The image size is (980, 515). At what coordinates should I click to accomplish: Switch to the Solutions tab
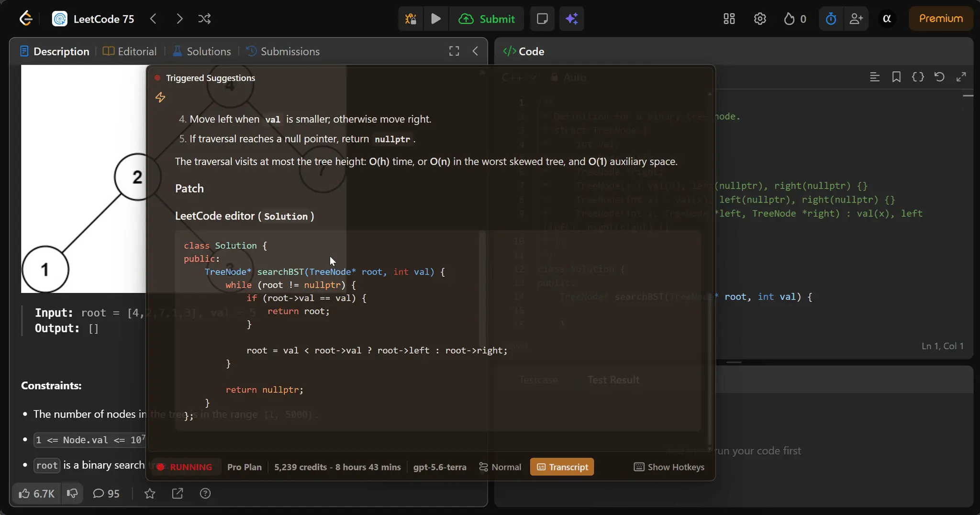click(x=202, y=51)
